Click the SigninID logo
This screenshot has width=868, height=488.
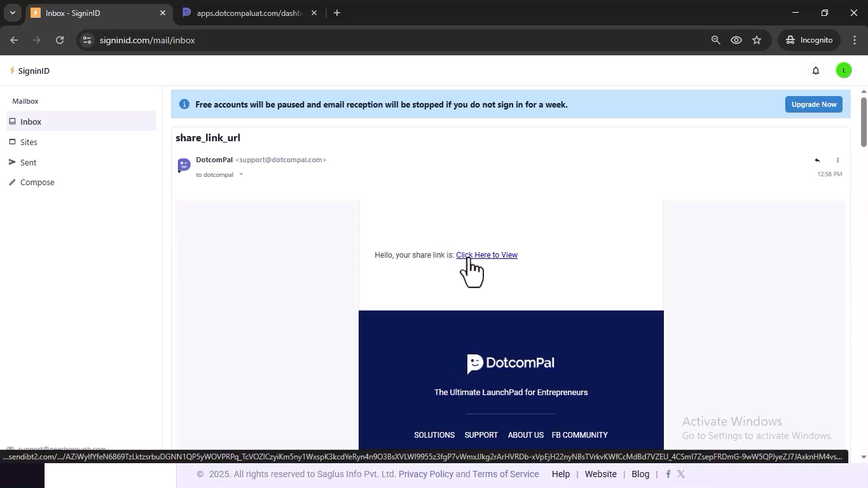[29, 71]
